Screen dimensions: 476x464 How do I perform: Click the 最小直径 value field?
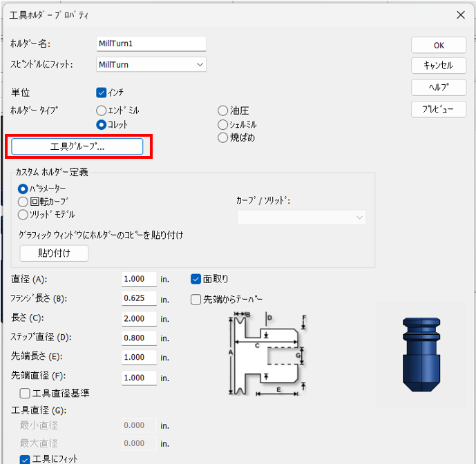[139, 425]
